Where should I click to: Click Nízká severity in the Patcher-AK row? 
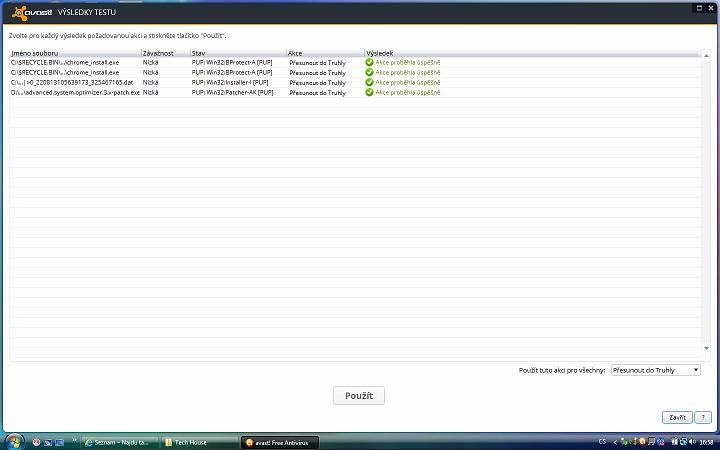pos(151,92)
